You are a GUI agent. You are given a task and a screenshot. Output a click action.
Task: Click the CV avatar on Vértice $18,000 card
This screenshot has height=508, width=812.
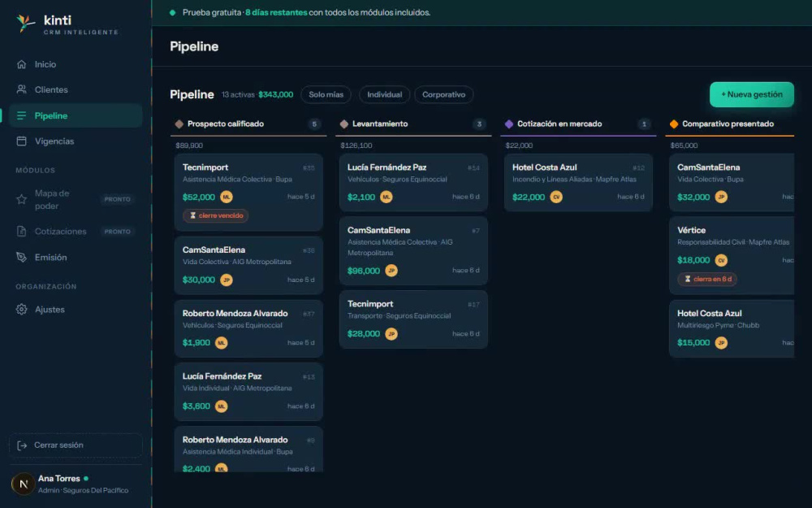tap(721, 260)
